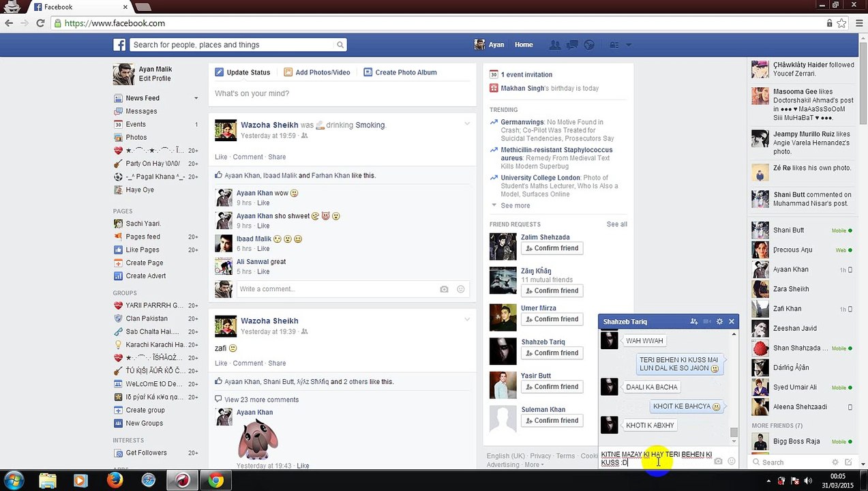The width and height of the screenshot is (868, 491).
Task: Open Create Page in left sidebar
Action: click(144, 263)
